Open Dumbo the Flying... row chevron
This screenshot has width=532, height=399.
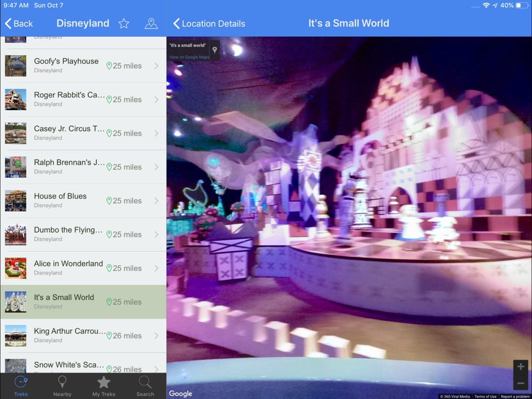156,235
